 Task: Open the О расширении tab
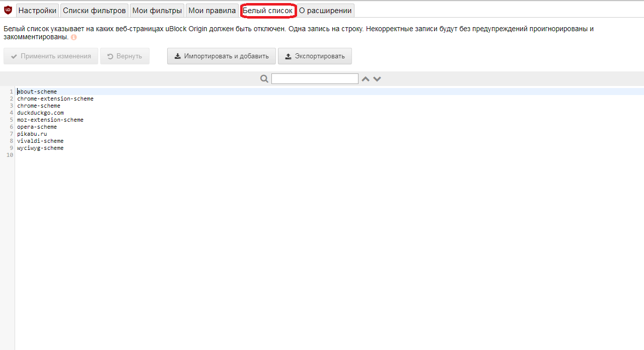[x=325, y=11]
